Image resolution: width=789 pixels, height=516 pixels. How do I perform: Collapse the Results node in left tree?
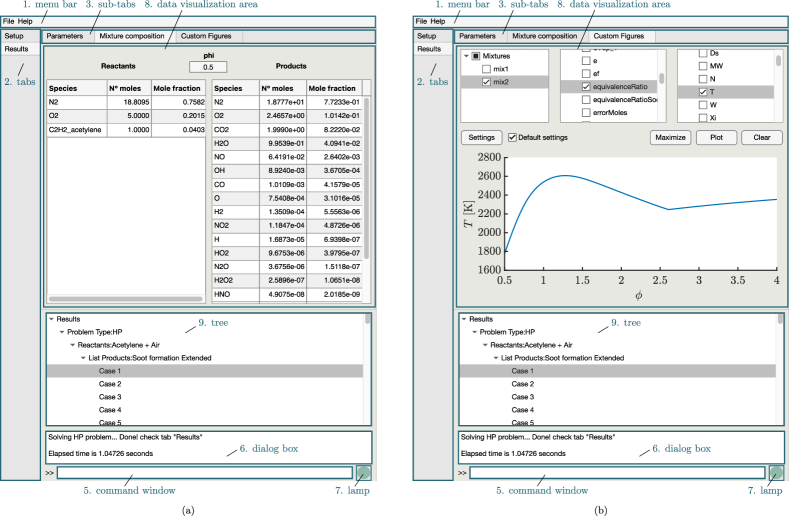(51, 319)
